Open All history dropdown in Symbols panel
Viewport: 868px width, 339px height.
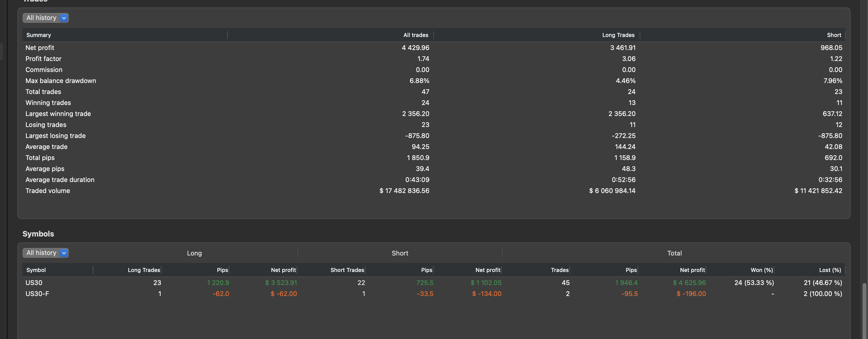pyautogui.click(x=45, y=253)
